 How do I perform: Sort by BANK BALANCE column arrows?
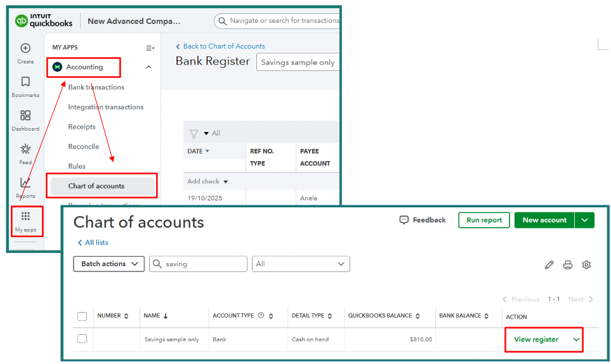tap(486, 316)
